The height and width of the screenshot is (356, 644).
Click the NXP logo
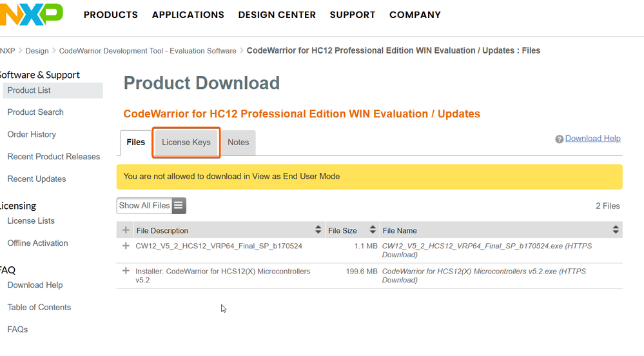tap(32, 14)
